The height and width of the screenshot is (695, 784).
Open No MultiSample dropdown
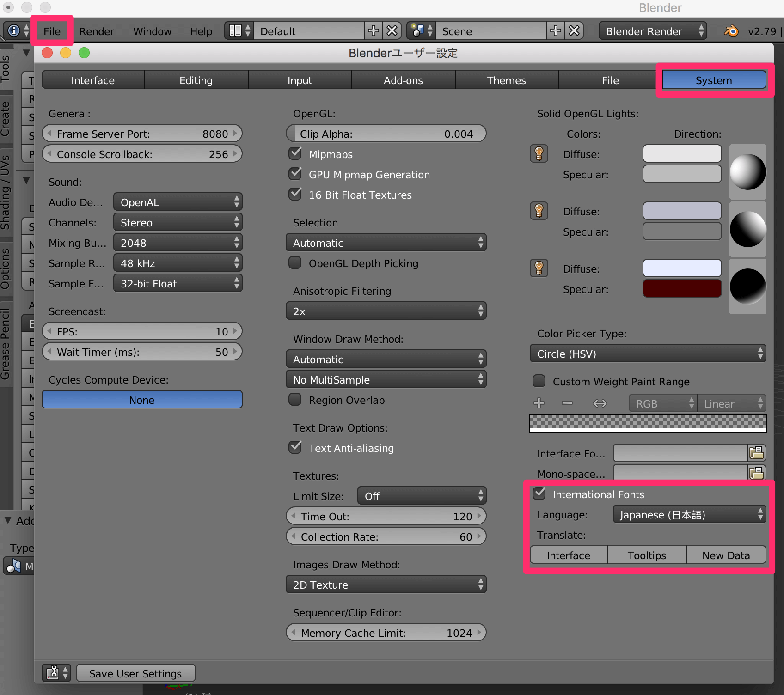click(386, 379)
